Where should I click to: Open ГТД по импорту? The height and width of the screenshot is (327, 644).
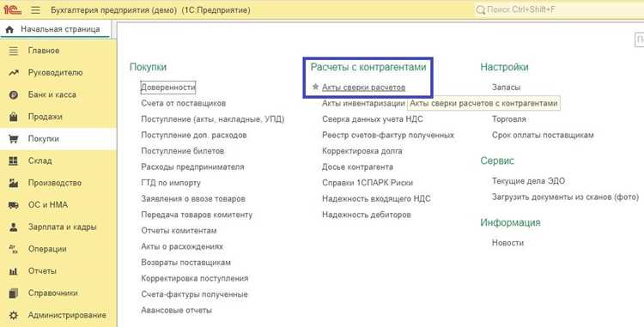(x=171, y=183)
